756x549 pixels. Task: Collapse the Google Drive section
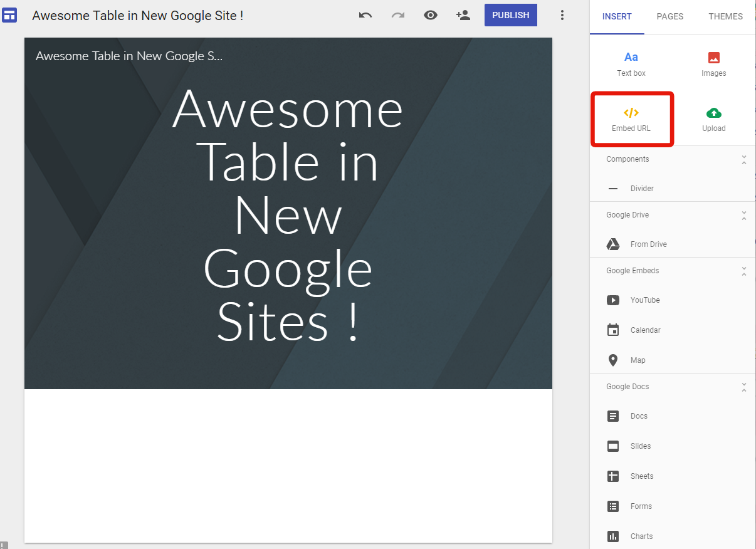pos(744,215)
